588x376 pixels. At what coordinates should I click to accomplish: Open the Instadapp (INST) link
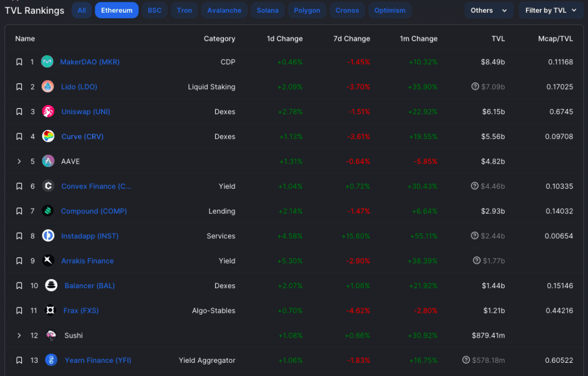(90, 236)
